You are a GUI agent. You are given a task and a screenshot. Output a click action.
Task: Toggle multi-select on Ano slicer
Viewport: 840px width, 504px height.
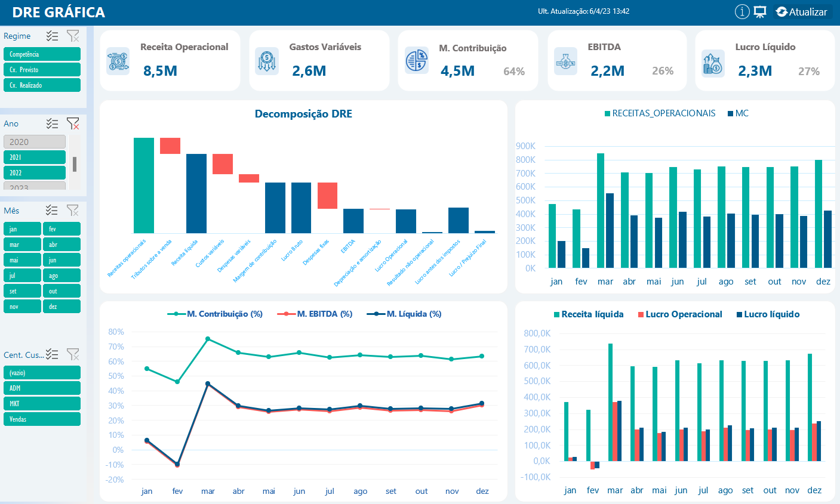click(x=53, y=123)
